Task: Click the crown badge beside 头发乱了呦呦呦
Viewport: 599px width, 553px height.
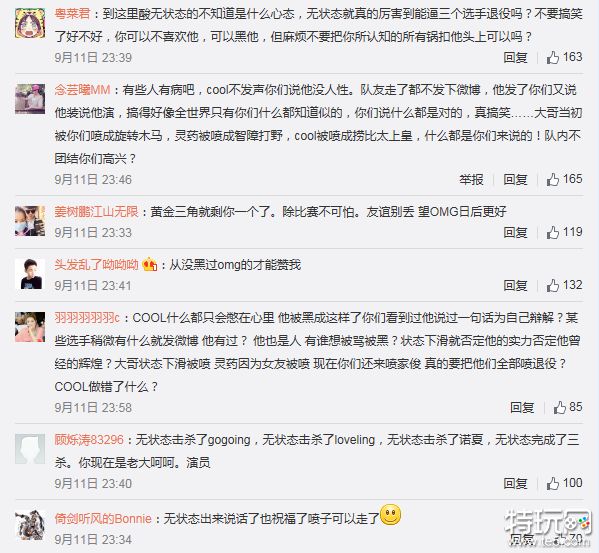Action: pyautogui.click(x=149, y=265)
